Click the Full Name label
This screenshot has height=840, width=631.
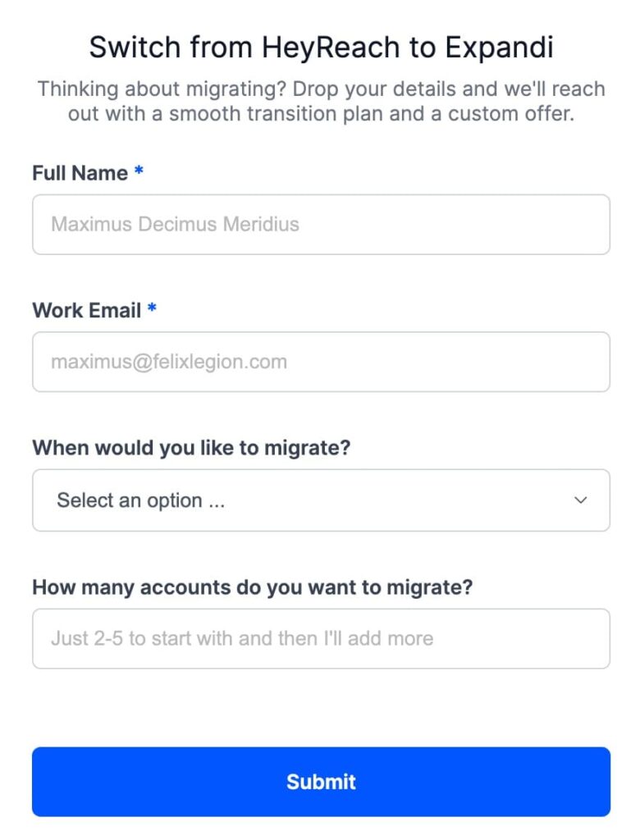(x=80, y=173)
